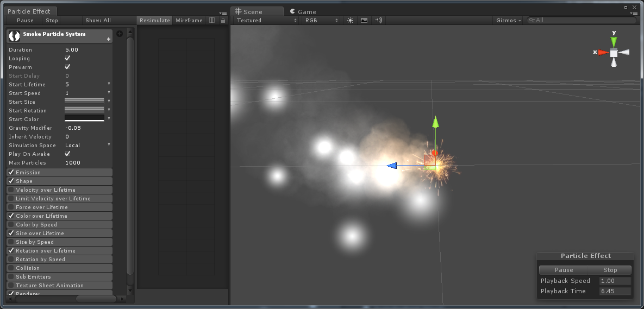Open the Simulation Space Local dropdown
Viewport: 644px width, 309px height.
click(x=88, y=145)
